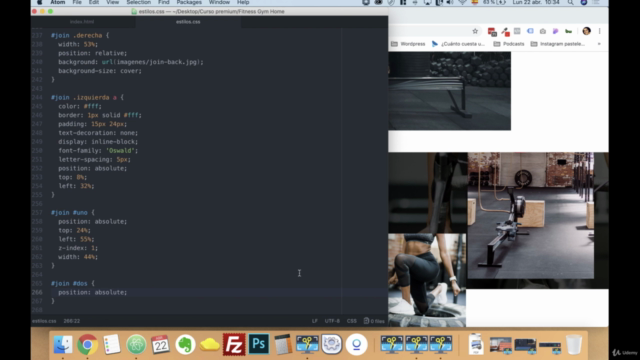Click the '#join #uno {' selector line
The image size is (640, 360).
point(73,213)
